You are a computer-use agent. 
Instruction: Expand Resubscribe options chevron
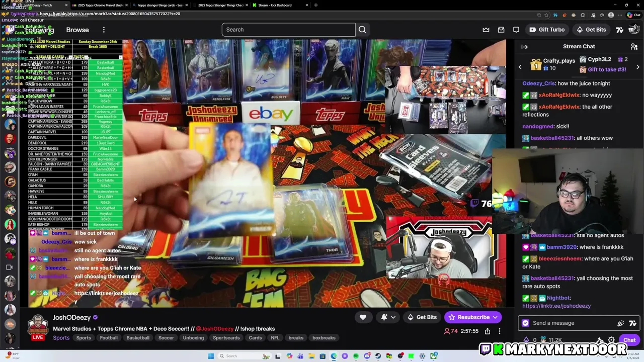click(x=495, y=317)
